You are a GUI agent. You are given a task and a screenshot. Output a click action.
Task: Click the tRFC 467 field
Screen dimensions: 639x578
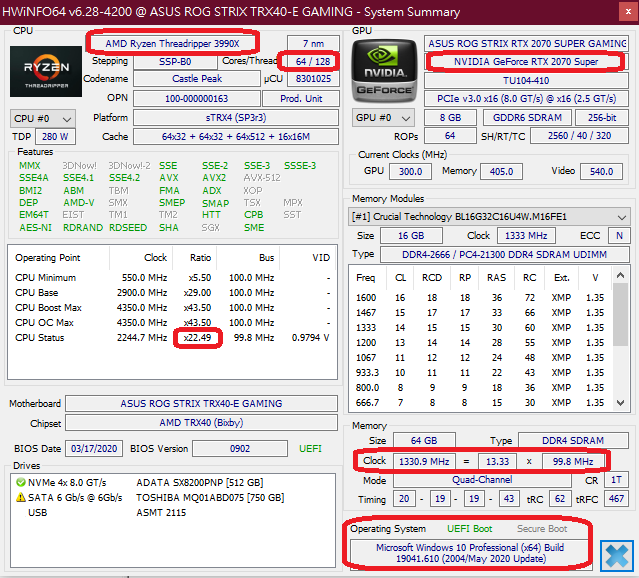(616, 499)
